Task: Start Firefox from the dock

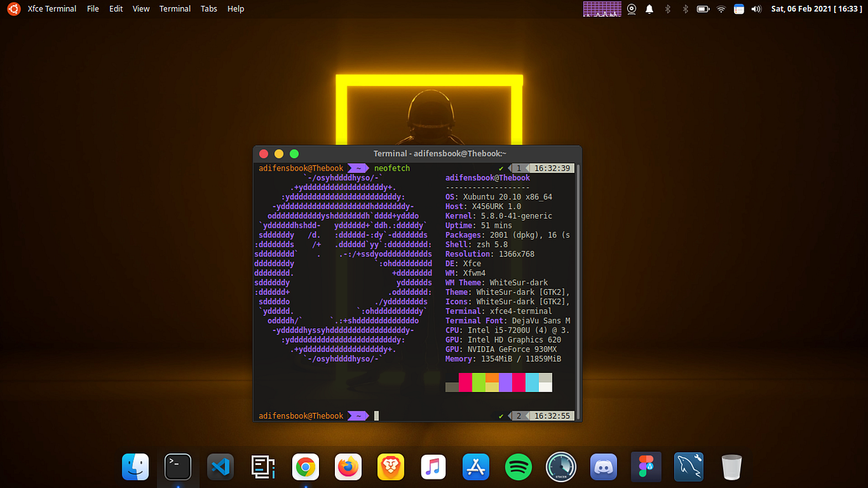Action: point(348,467)
